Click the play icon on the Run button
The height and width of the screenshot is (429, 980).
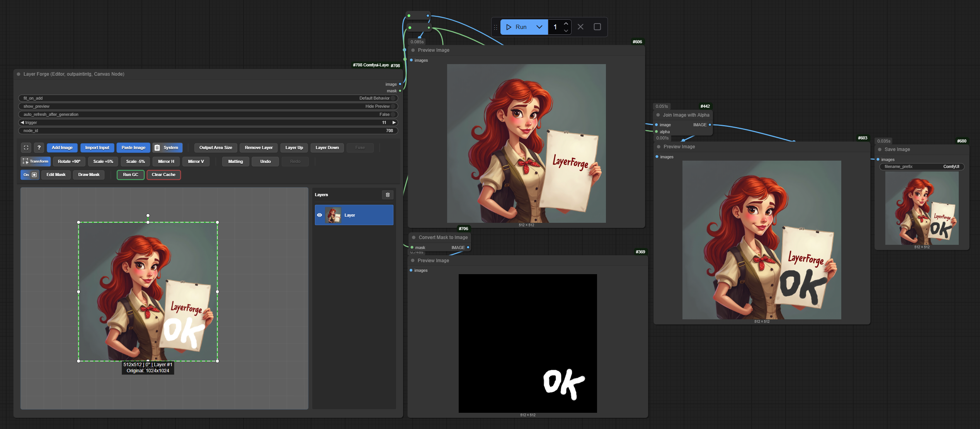click(x=509, y=27)
